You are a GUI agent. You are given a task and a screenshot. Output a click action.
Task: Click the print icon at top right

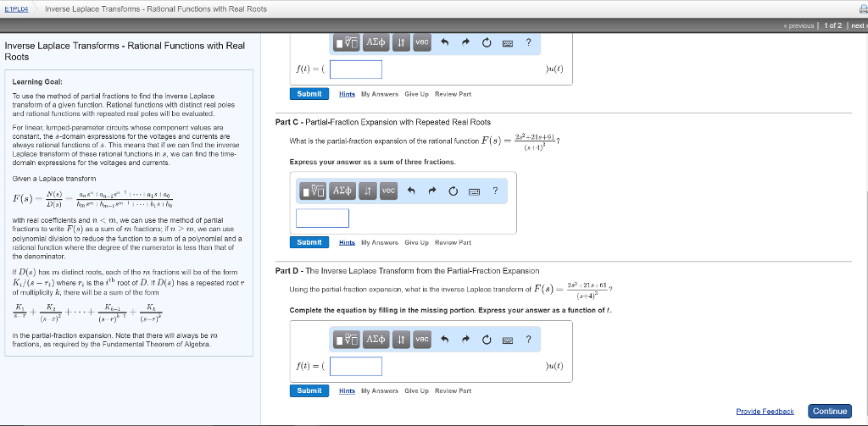(x=862, y=8)
